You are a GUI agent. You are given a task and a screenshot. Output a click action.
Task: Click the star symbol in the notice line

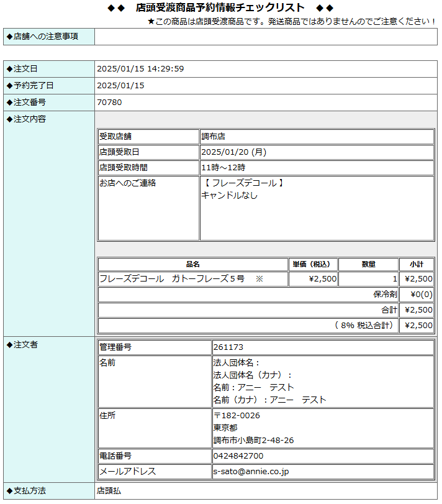[x=151, y=22]
